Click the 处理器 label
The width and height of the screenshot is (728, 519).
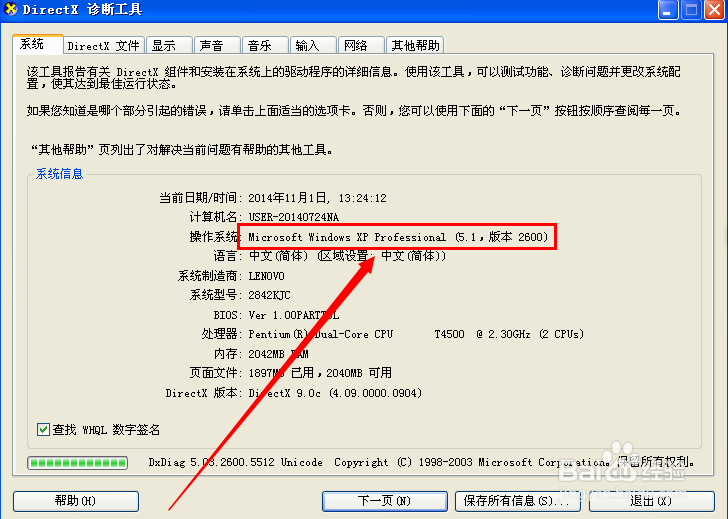point(221,334)
